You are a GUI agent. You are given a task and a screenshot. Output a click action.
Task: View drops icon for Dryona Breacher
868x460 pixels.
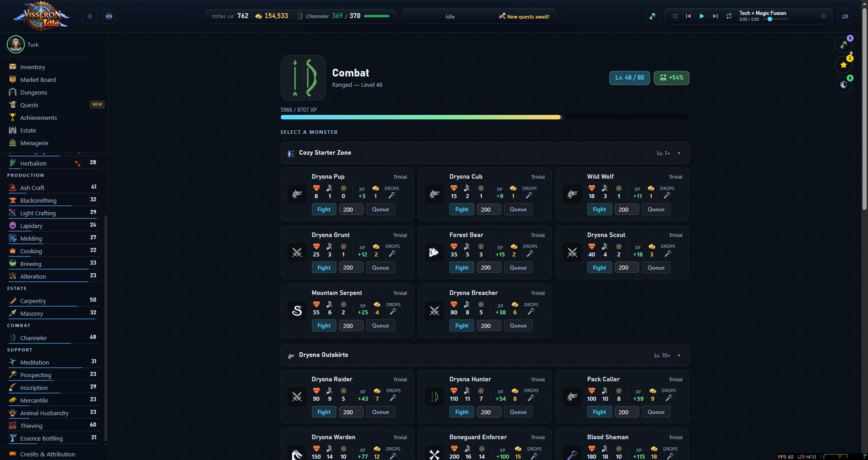(x=531, y=312)
